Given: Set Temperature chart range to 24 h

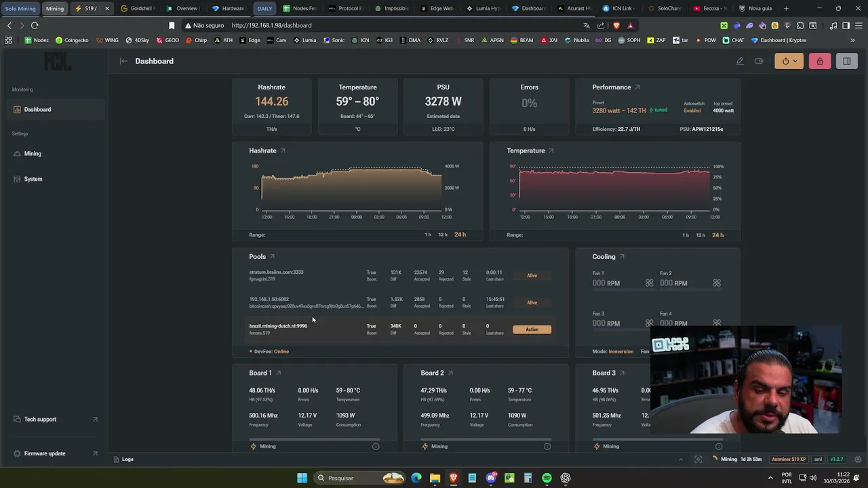Looking at the screenshot, I should pos(717,235).
